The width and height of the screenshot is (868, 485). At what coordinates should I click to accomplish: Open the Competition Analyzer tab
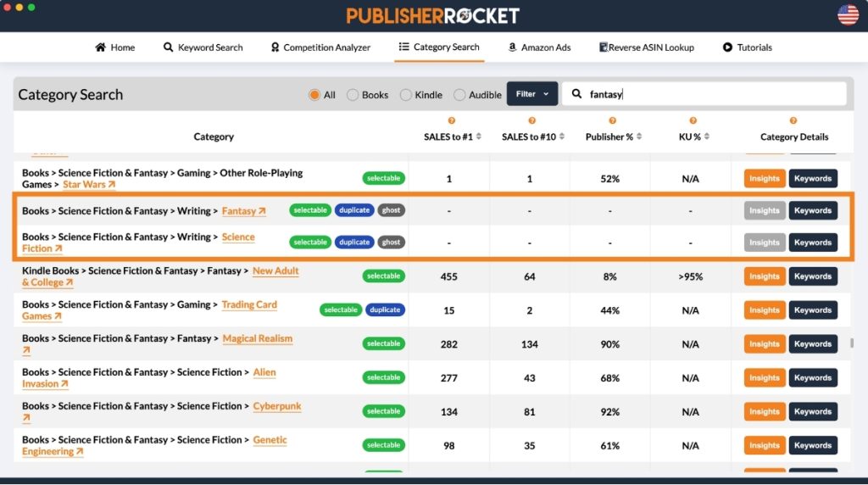320,47
